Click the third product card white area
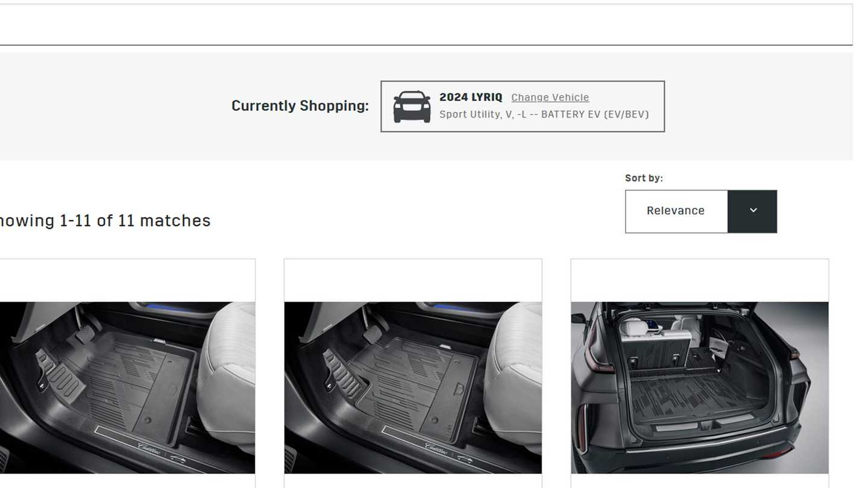 (x=699, y=279)
